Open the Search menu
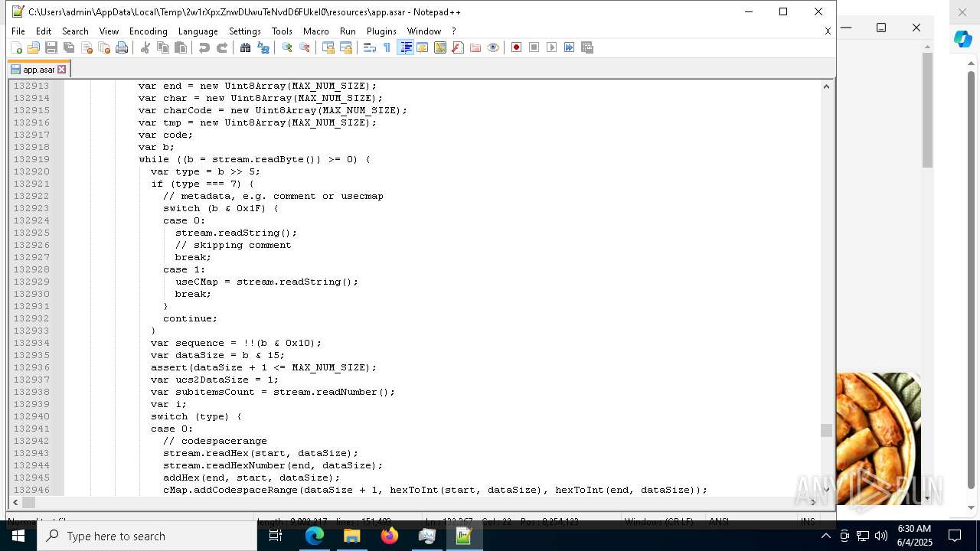 click(75, 31)
